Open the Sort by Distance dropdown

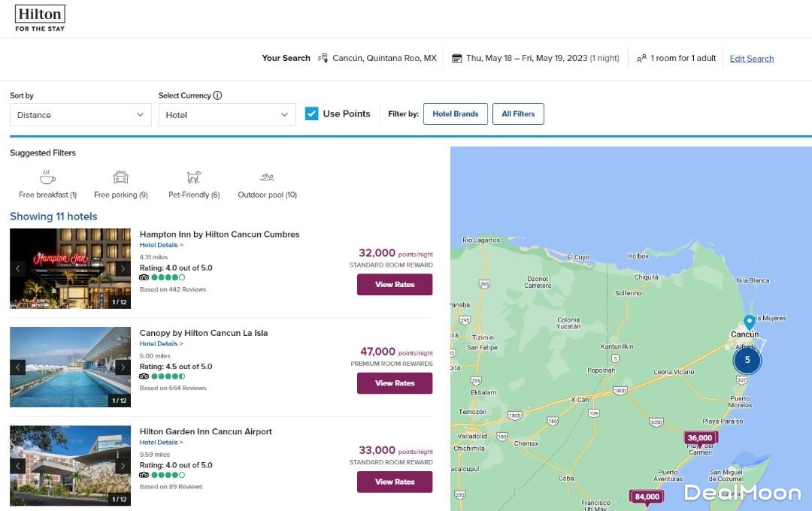coord(80,115)
